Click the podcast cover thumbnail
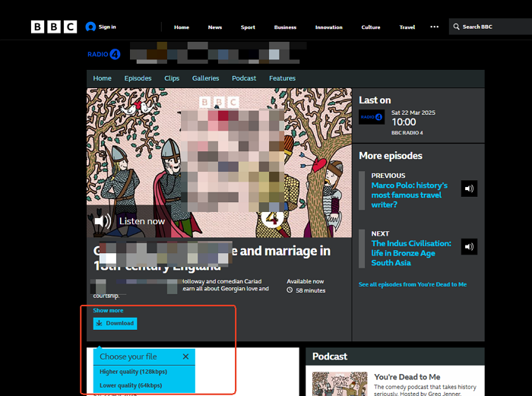 point(340,384)
